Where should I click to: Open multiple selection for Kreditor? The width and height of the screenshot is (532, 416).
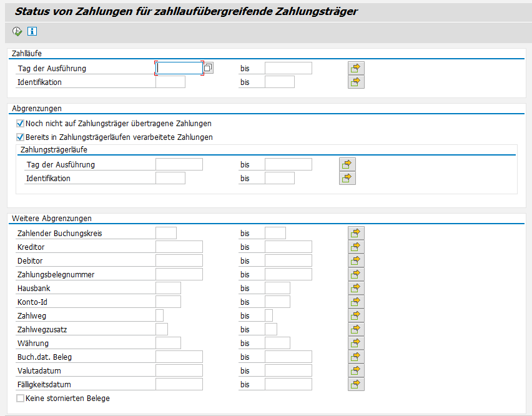pos(356,247)
